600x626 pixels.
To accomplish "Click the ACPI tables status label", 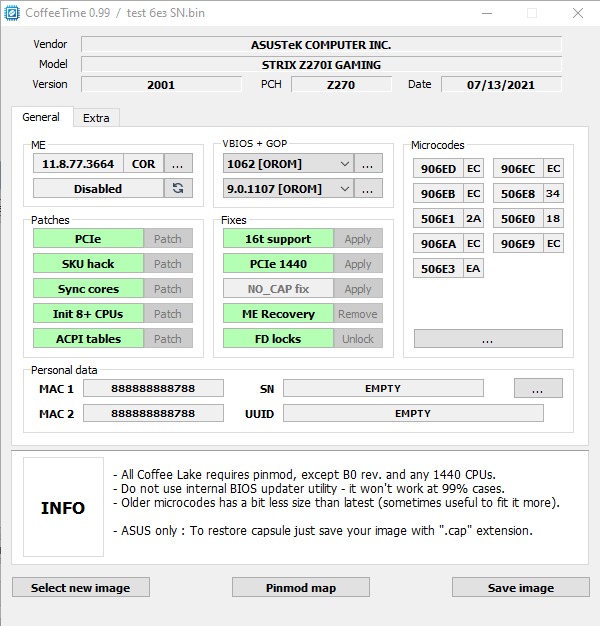I will coord(88,339).
